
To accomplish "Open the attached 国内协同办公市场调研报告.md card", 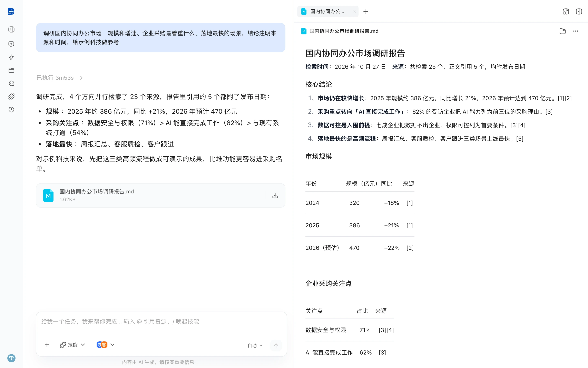I will 160,195.
